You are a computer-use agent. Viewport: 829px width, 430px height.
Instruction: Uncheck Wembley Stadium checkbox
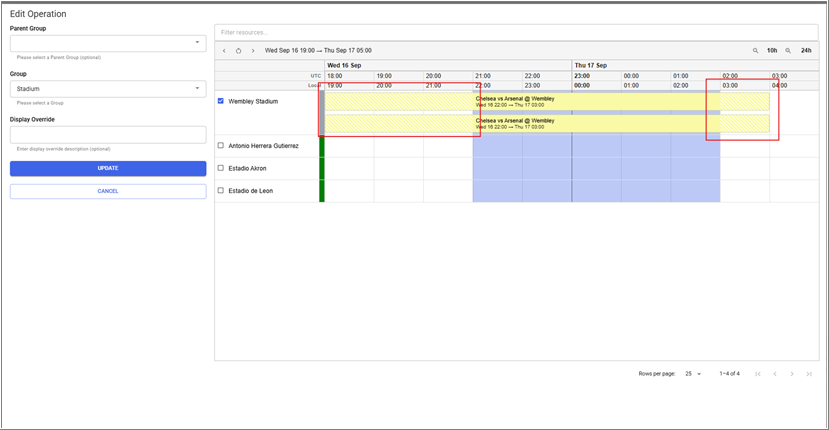220,100
